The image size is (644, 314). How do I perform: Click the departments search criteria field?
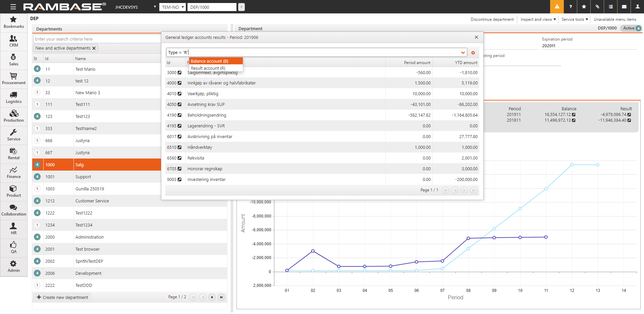click(97, 39)
